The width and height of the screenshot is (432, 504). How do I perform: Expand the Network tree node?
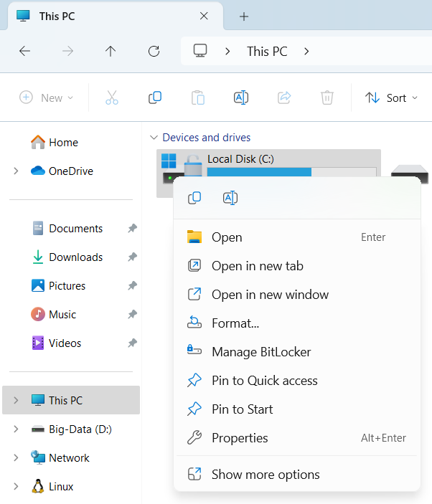(x=16, y=457)
